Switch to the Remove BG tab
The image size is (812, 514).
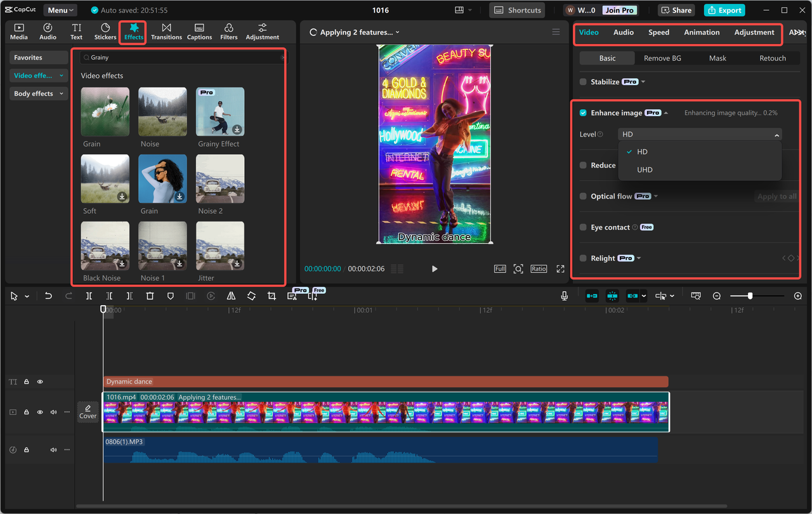click(662, 58)
